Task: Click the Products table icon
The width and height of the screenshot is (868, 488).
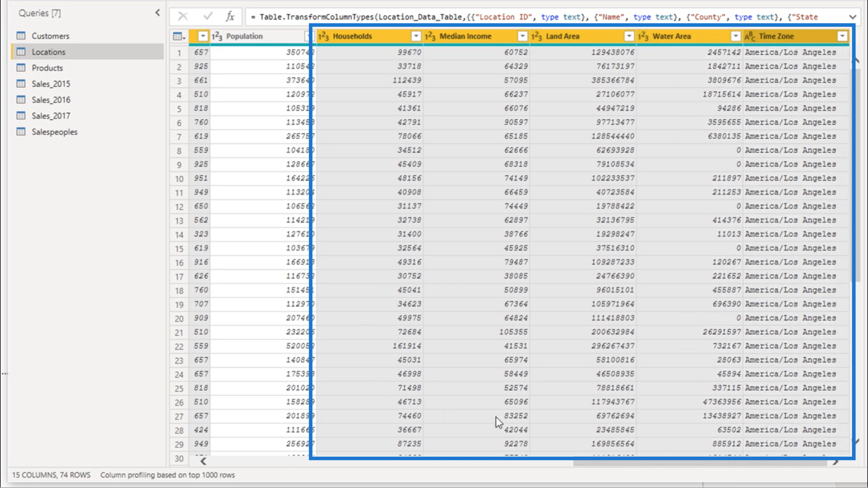Action: pos(21,68)
